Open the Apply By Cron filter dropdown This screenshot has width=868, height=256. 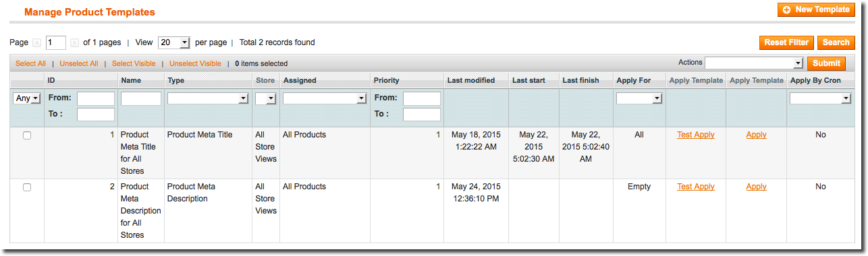[821, 98]
